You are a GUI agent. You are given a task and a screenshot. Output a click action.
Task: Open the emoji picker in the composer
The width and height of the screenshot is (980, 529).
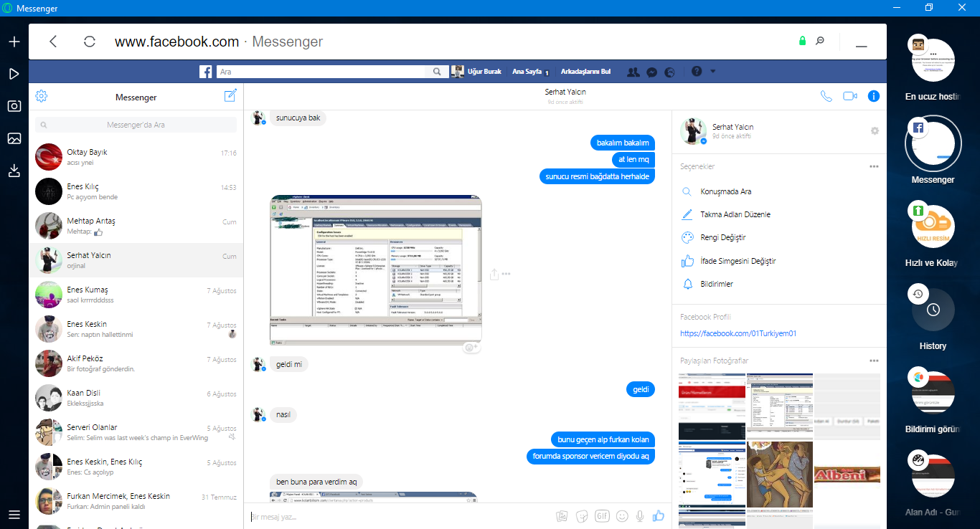coord(622,516)
